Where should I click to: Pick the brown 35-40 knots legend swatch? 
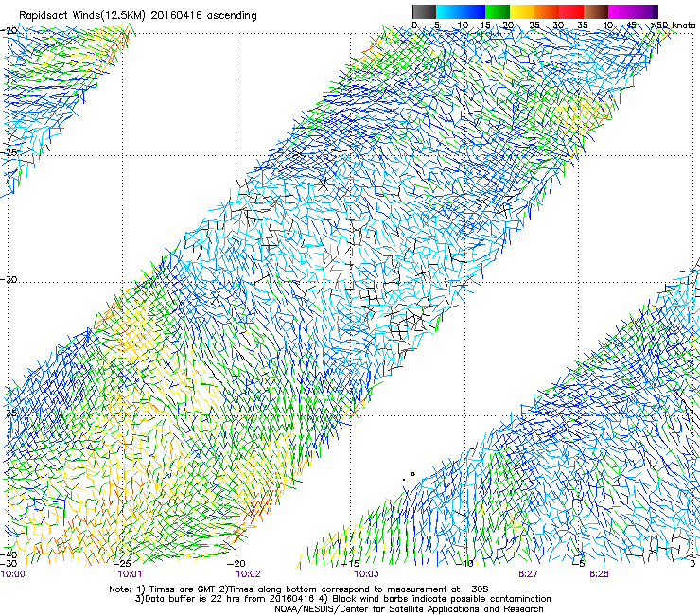pos(596,11)
